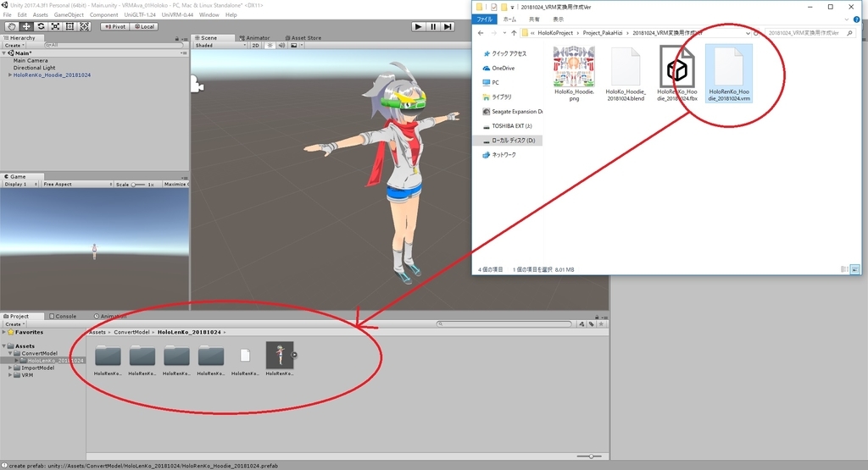The height and width of the screenshot is (470, 868).
Task: Adjust the Project icon size slider
Action: [x=591, y=456]
